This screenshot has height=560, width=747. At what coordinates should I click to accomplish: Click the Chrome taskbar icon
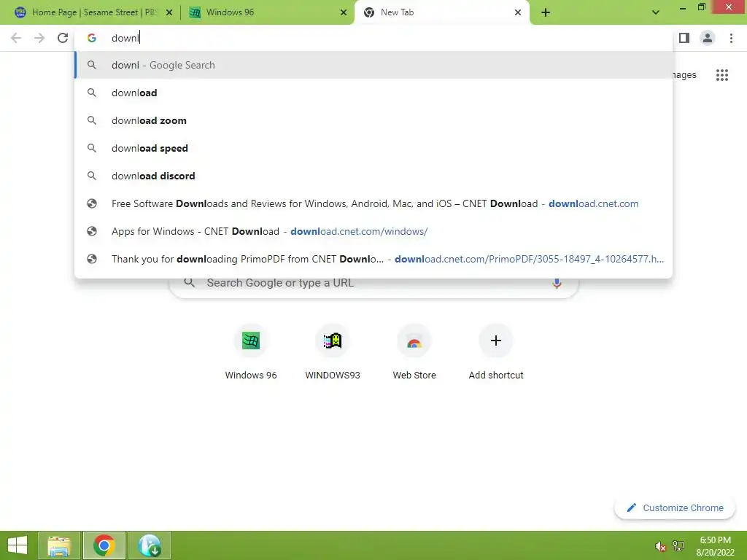point(104,545)
